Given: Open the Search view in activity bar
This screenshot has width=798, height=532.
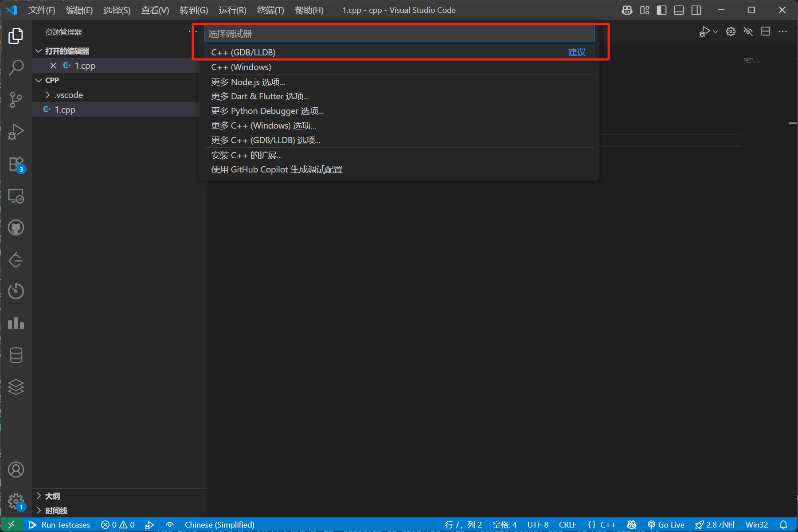Looking at the screenshot, I should coord(16,68).
